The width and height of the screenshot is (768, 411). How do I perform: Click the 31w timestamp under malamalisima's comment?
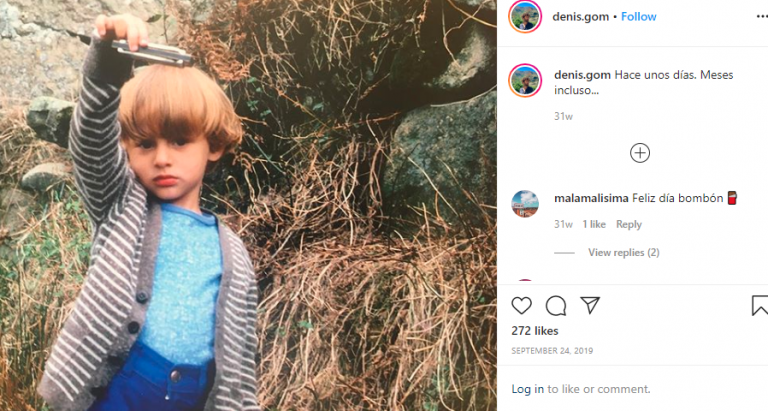pyautogui.click(x=563, y=224)
